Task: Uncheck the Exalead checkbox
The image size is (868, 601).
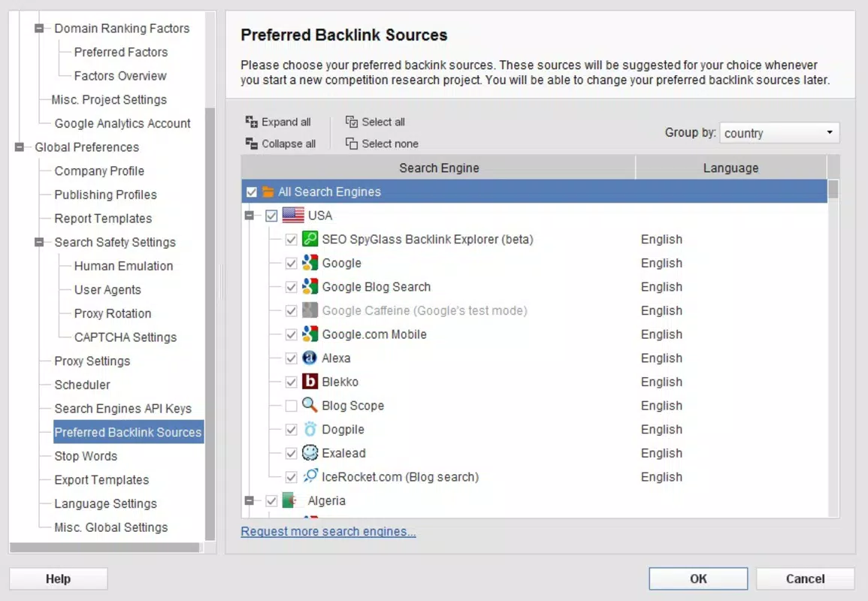Action: 291,454
